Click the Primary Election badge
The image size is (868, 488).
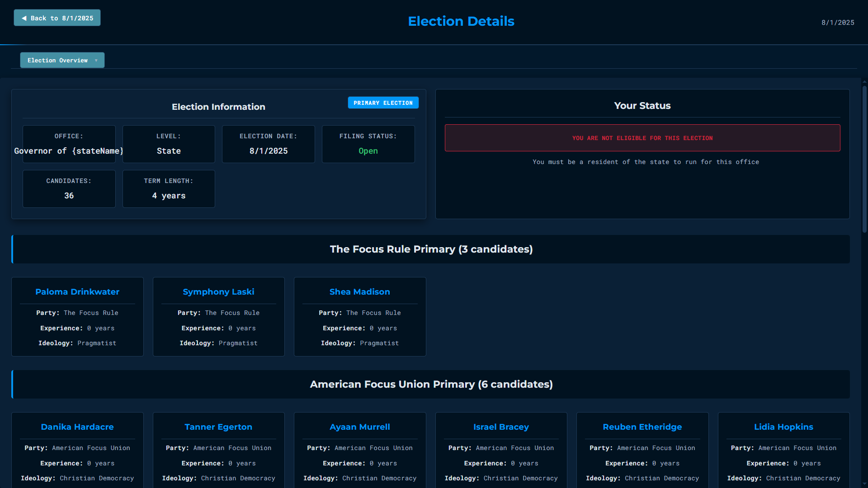[382, 103]
